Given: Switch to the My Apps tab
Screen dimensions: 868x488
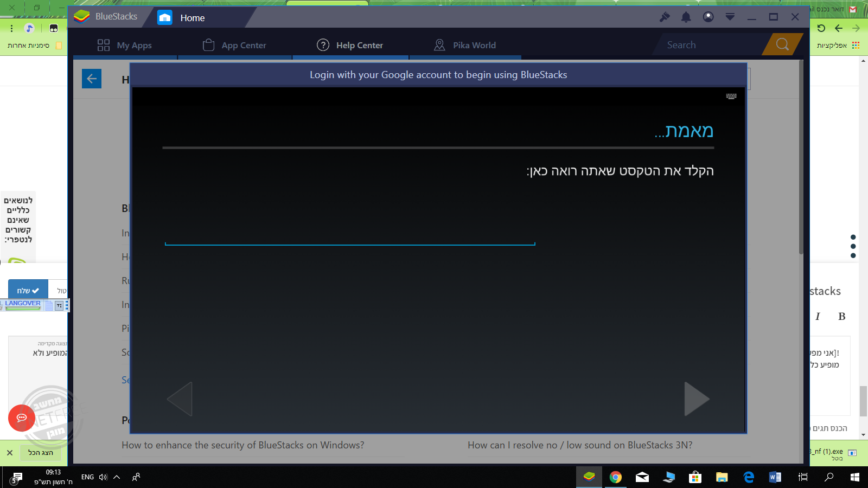Looking at the screenshot, I should pyautogui.click(x=125, y=46).
